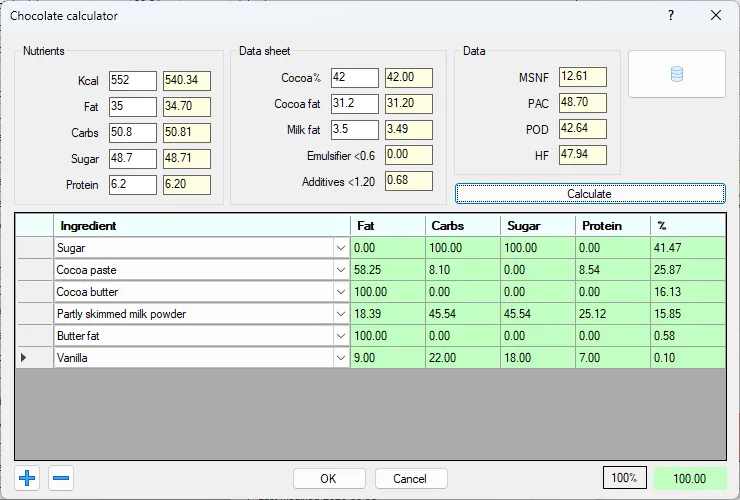This screenshot has width=740, height=500.
Task: Focus the Milk fat input showing 3.5
Action: click(x=354, y=130)
